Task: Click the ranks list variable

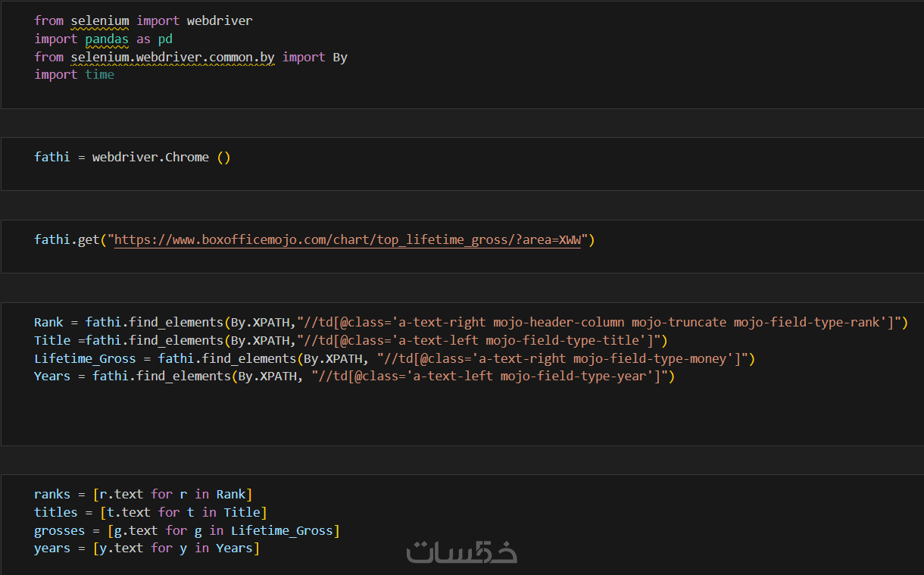Action: coord(52,495)
